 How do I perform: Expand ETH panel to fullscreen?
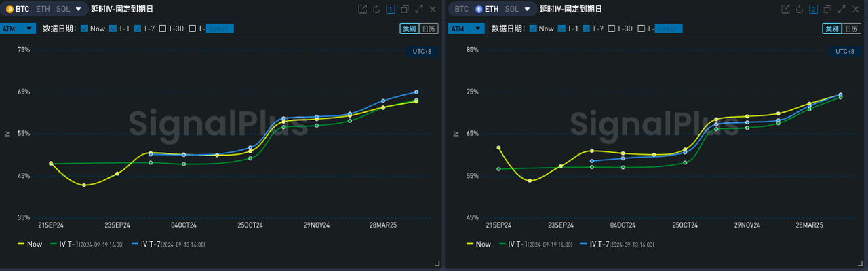click(x=841, y=10)
